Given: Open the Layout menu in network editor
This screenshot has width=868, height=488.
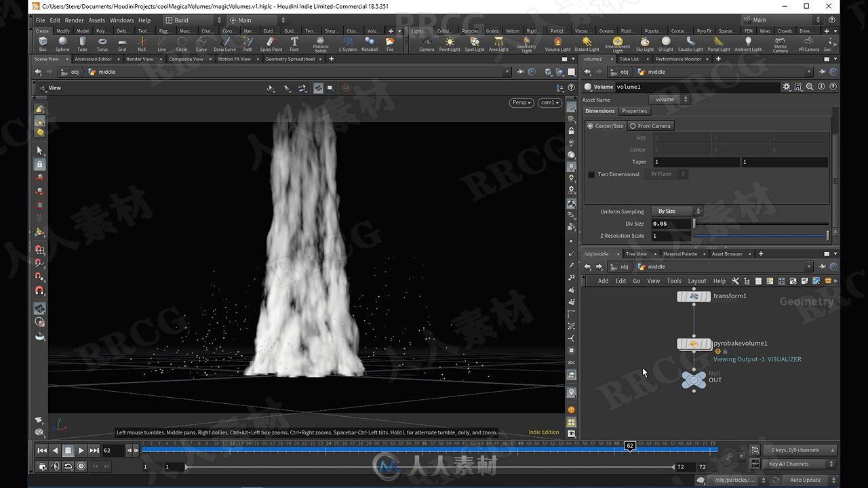Looking at the screenshot, I should (697, 281).
